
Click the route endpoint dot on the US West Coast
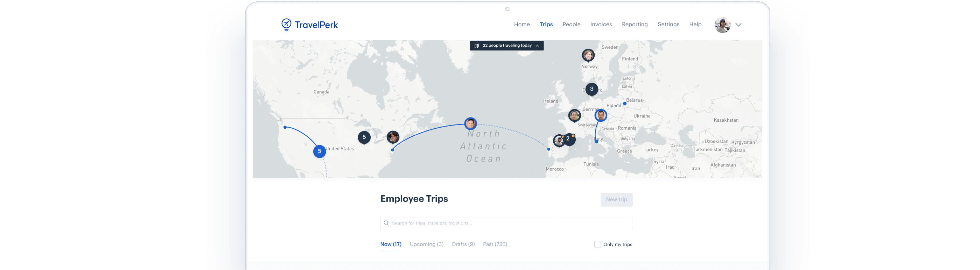click(x=285, y=127)
